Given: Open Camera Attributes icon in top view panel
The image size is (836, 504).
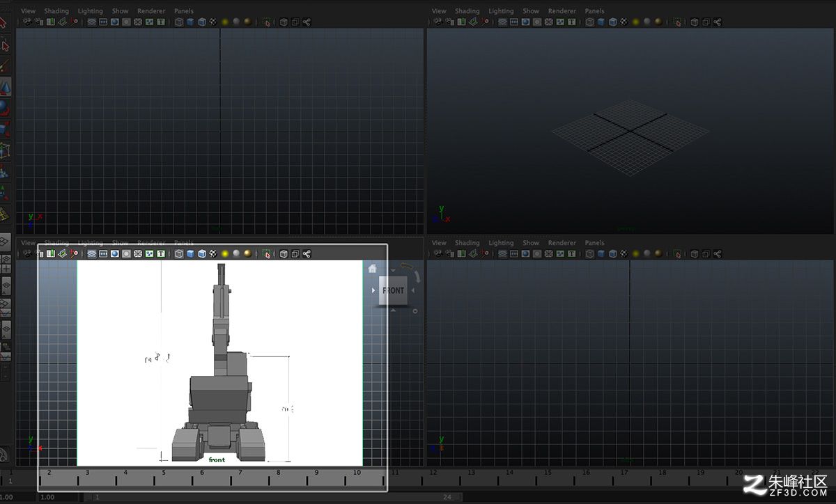Looking at the screenshot, I should click(39, 22).
